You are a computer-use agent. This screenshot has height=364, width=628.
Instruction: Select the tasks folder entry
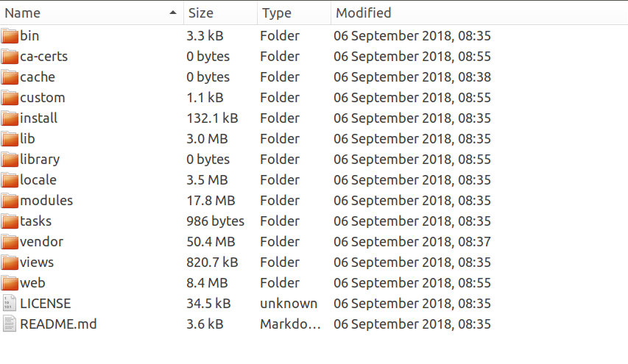point(35,221)
